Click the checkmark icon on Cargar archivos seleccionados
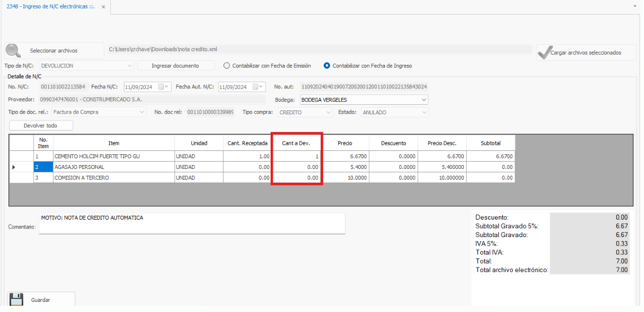Viewport: 644px width, 312px height. 544,52
